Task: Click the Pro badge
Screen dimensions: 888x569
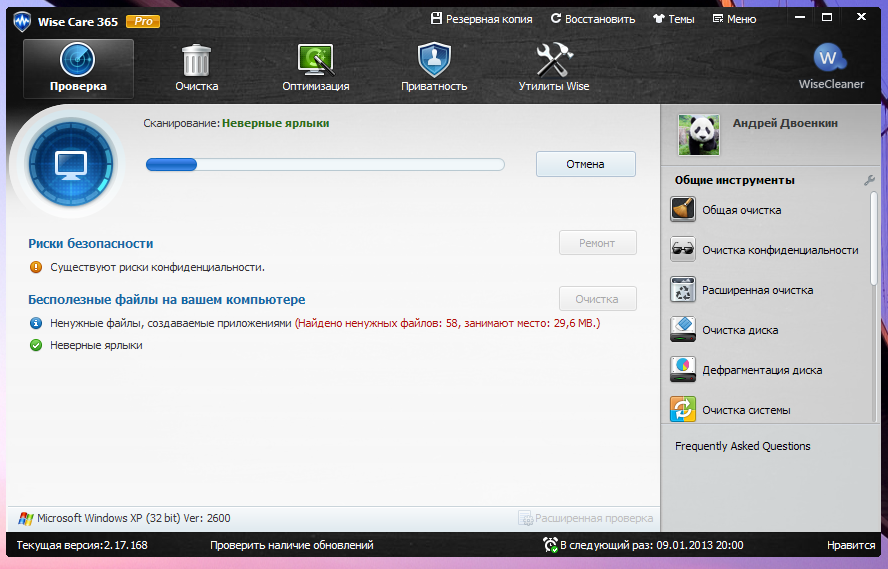Action: pos(143,22)
